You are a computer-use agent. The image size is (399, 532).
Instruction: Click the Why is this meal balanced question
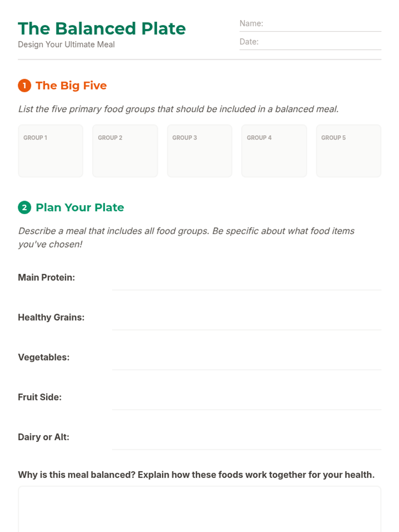(x=196, y=475)
